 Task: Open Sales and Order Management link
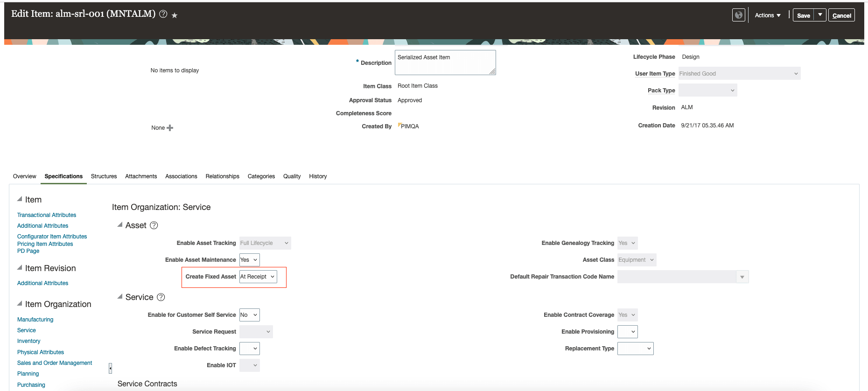click(55, 363)
